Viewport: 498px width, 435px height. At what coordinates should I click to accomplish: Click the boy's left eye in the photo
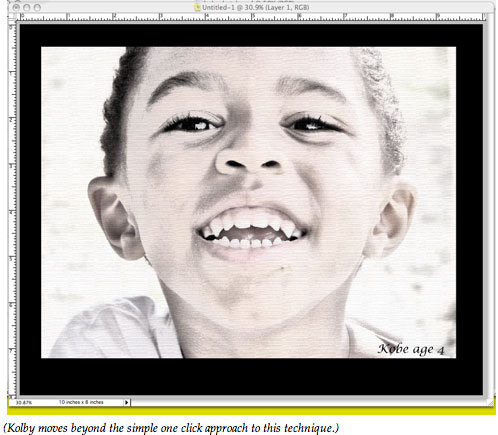[x=313, y=124]
